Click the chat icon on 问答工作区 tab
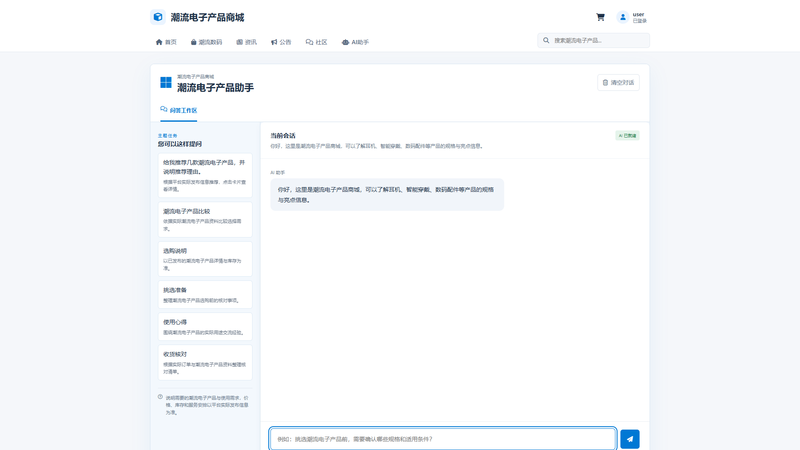The image size is (800, 450). pos(164,109)
